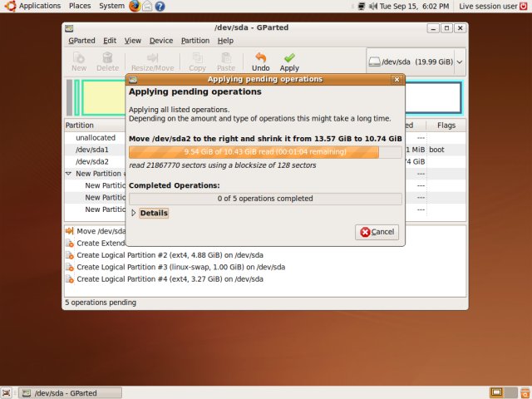Close the Applying pending operations dialog
This screenshot has height=399, width=532.
[x=397, y=80]
